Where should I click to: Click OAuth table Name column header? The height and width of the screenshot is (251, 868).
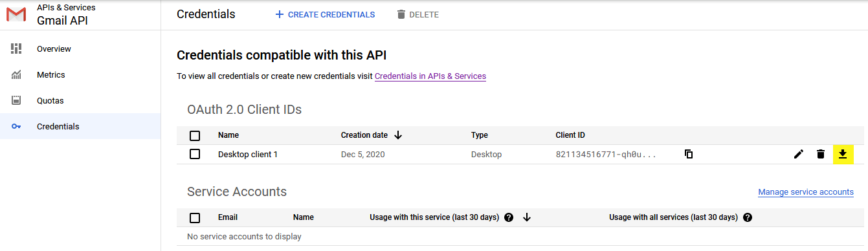pos(228,135)
